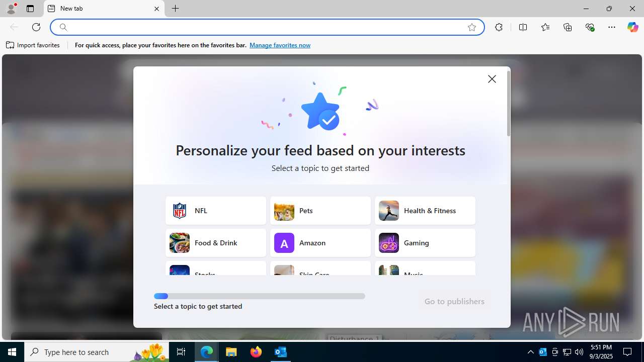Select the NFL topic
This screenshot has width=644, height=362.
[216, 211]
